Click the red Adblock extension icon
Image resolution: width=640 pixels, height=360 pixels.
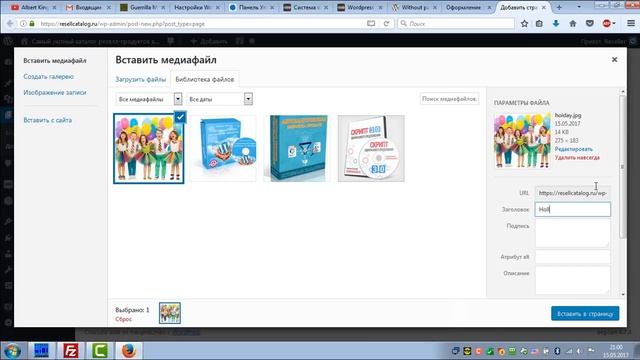(x=607, y=24)
